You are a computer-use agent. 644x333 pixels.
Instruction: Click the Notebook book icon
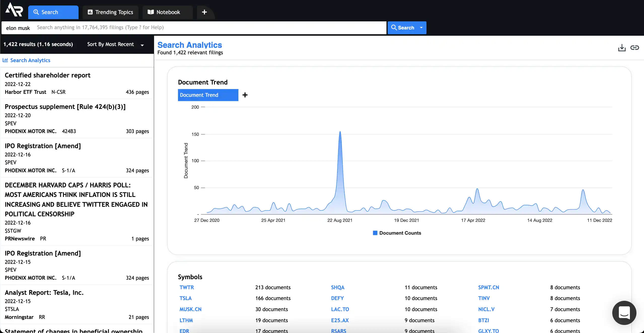(x=151, y=12)
